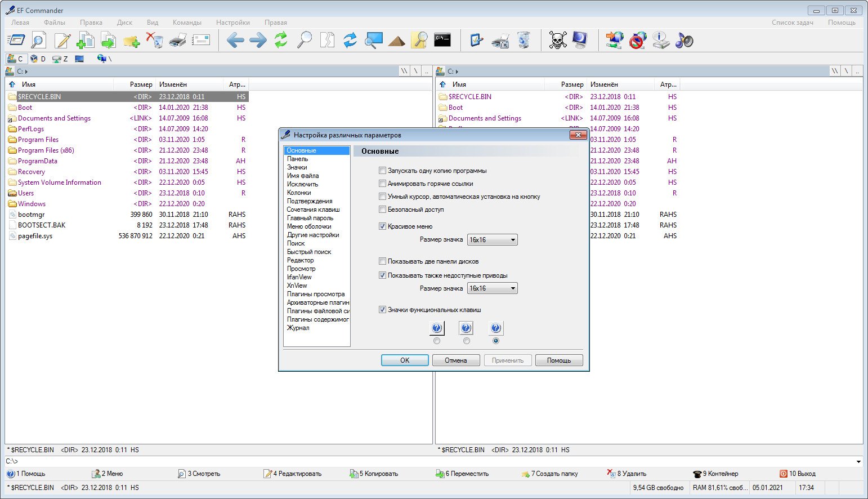Click the 'Отмена' button
868x499 pixels.
(456, 360)
